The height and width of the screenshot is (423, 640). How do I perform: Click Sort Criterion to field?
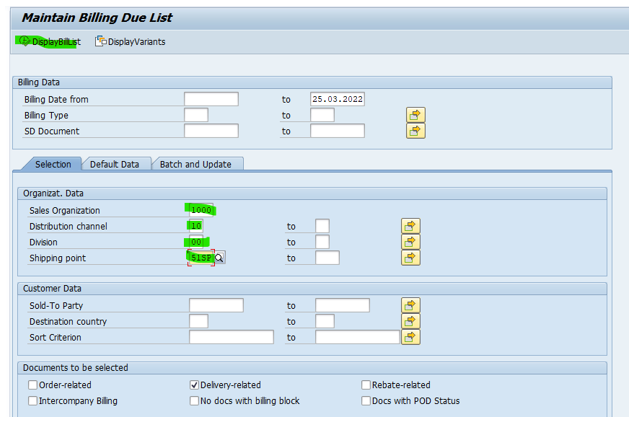pyautogui.click(x=358, y=337)
